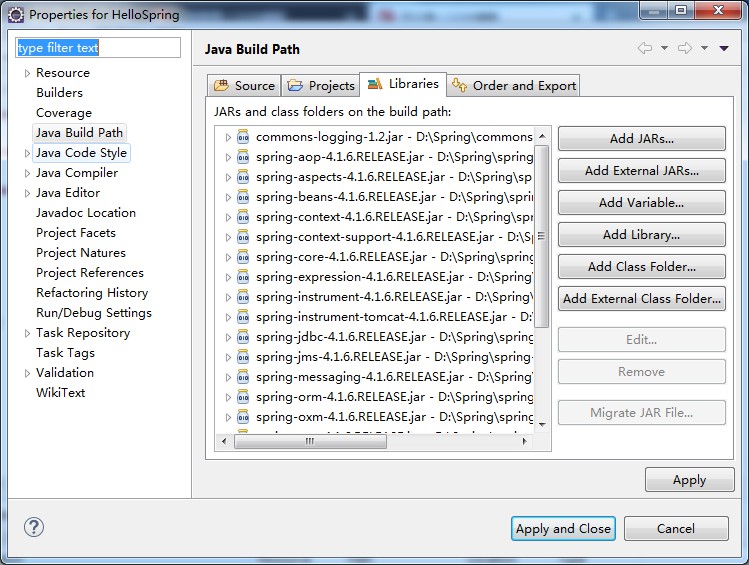Expand the Java Code Style node

(27, 153)
